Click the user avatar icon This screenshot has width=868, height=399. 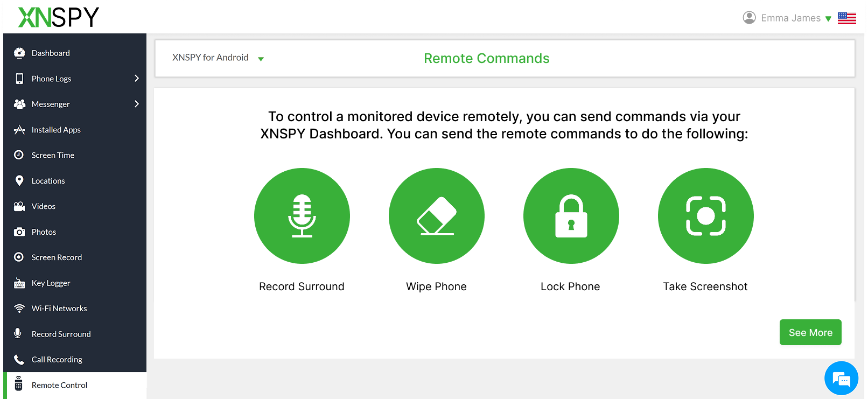pos(749,18)
